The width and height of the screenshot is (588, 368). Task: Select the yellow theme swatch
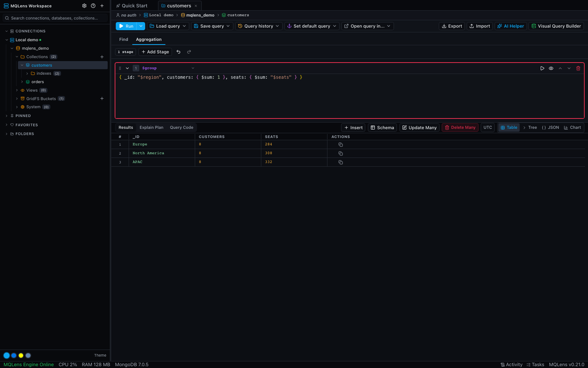click(21, 355)
